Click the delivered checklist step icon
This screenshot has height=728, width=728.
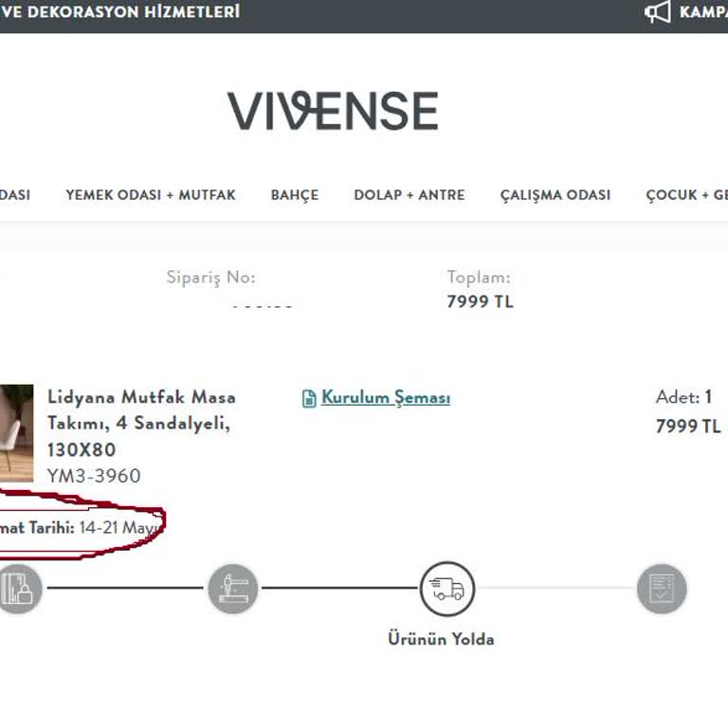coord(662,589)
